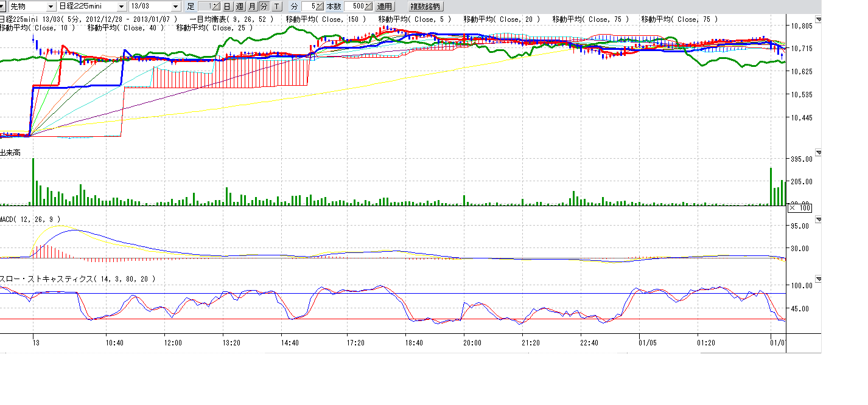The width and height of the screenshot is (868, 405).
Task: Open the 13/03 contract month dropdown
Action: (176, 6)
